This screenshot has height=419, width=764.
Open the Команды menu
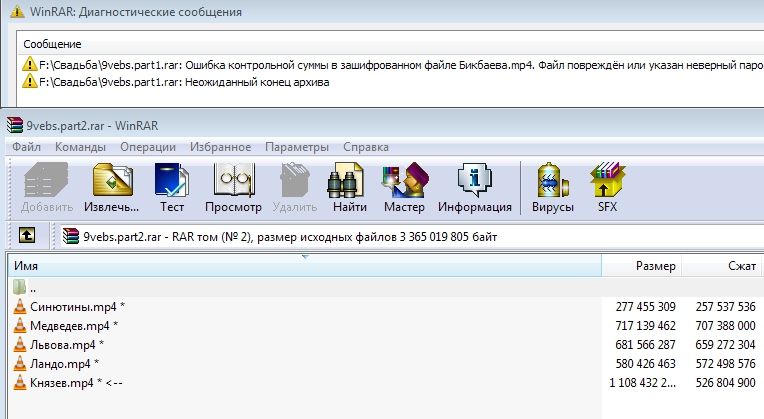click(80, 147)
